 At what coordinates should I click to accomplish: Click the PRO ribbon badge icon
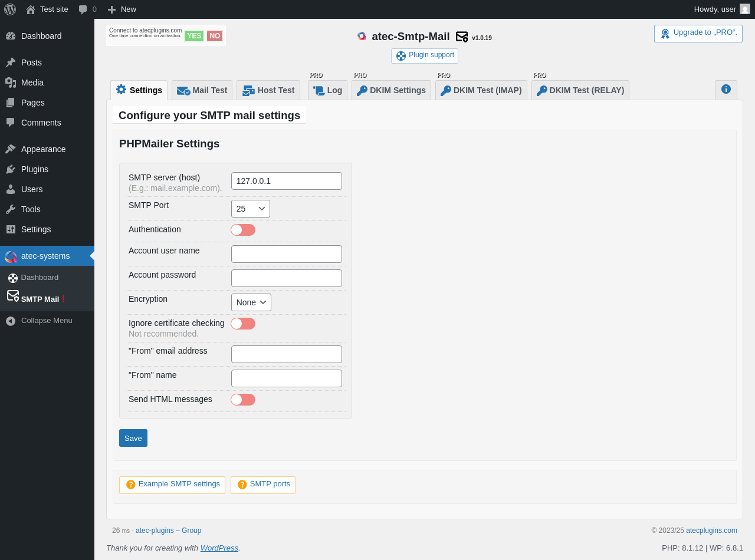click(x=665, y=34)
